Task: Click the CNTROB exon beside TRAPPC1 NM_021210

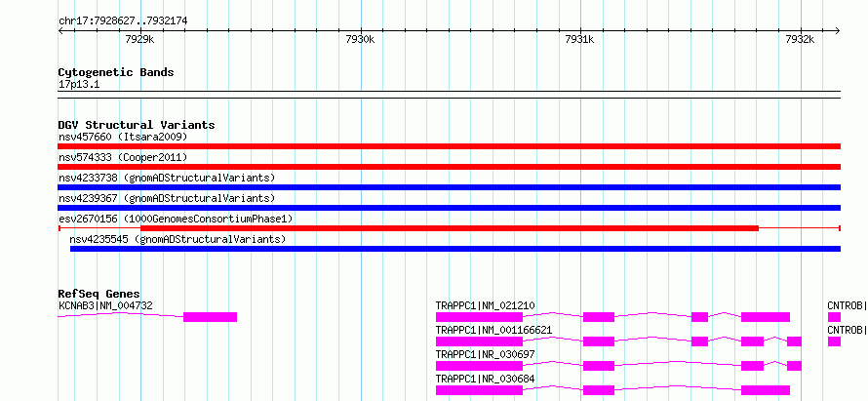Action: [x=834, y=317]
